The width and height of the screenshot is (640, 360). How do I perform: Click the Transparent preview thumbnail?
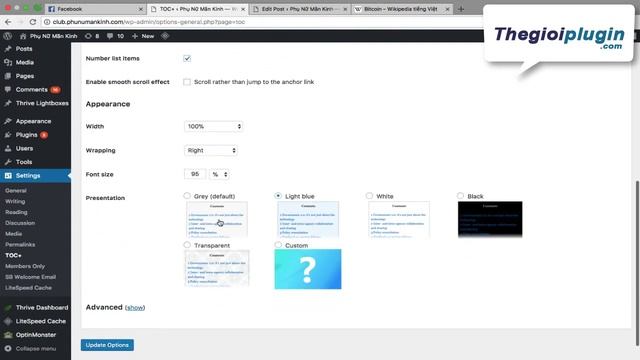pos(217,268)
